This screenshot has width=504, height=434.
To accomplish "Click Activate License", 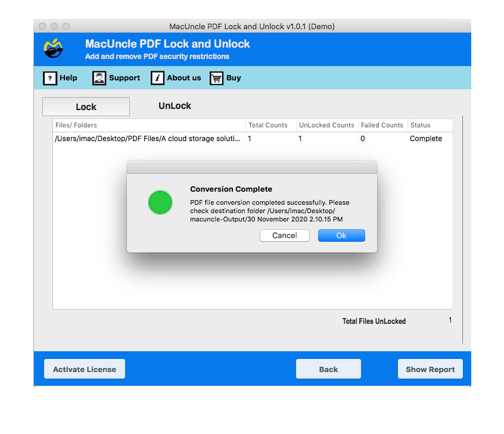I will pos(84,369).
